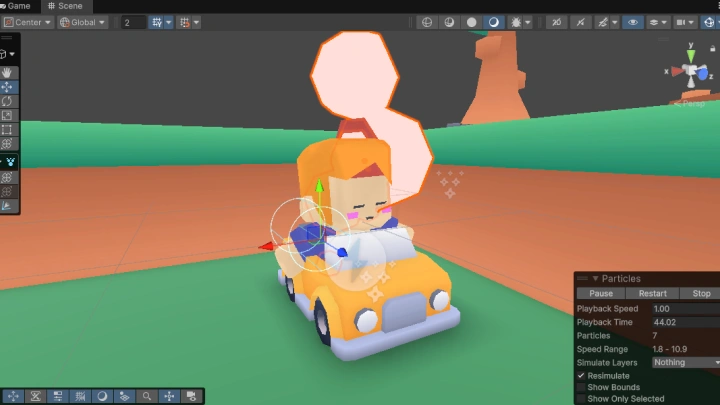Select the Scale tool
This screenshot has height=405, width=720.
tap(7, 115)
